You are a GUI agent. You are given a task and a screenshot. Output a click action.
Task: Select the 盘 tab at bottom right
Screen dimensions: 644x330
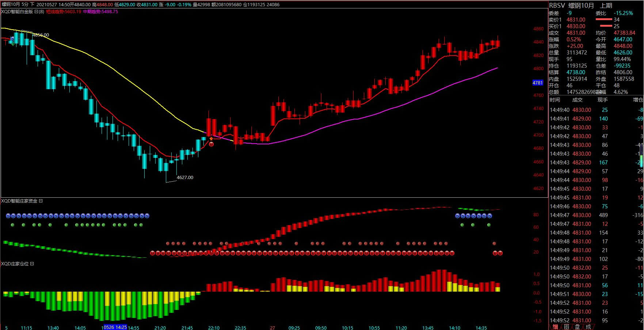tap(577, 327)
